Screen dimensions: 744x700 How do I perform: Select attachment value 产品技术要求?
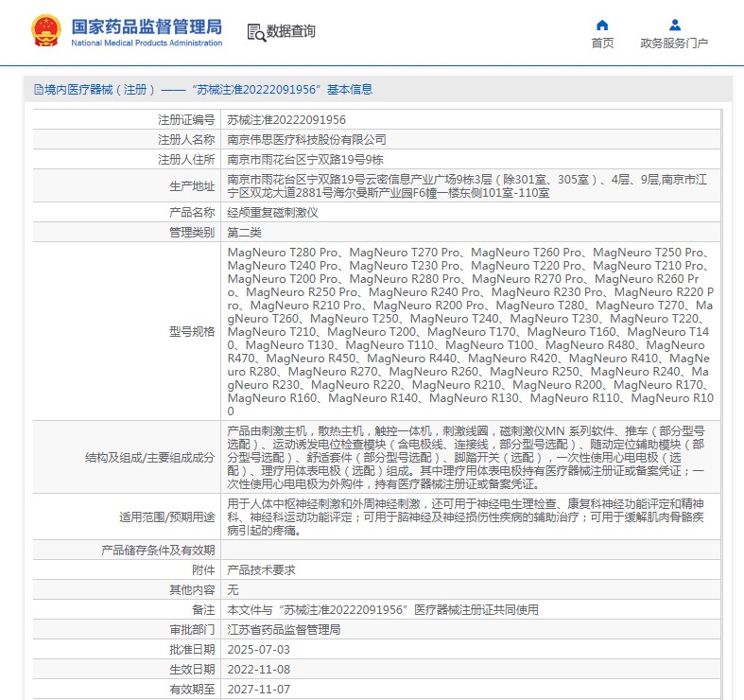point(262,569)
